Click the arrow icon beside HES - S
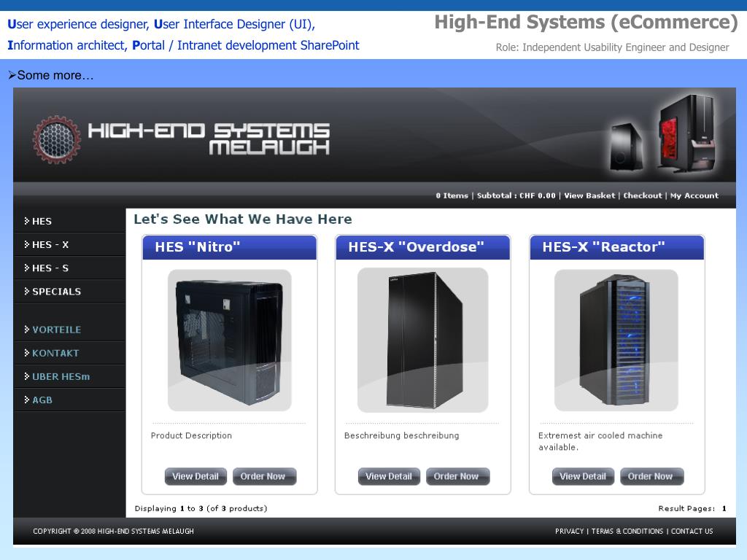 click(x=27, y=268)
